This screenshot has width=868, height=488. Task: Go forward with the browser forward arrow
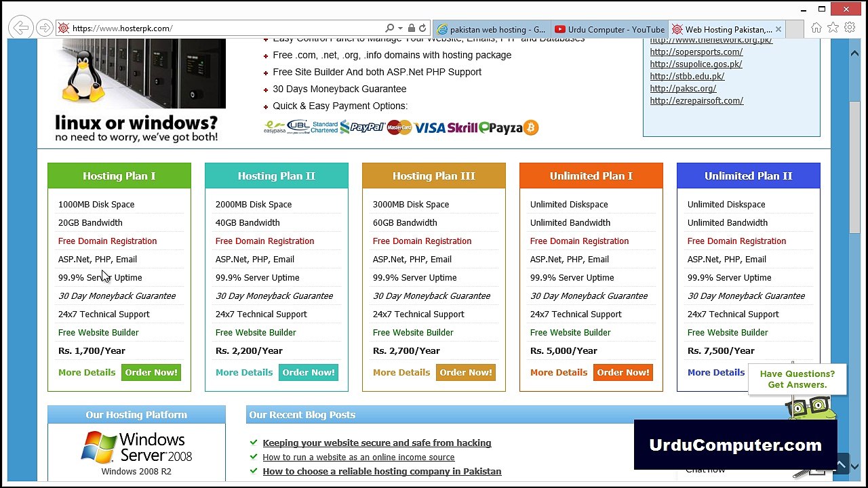[45, 28]
